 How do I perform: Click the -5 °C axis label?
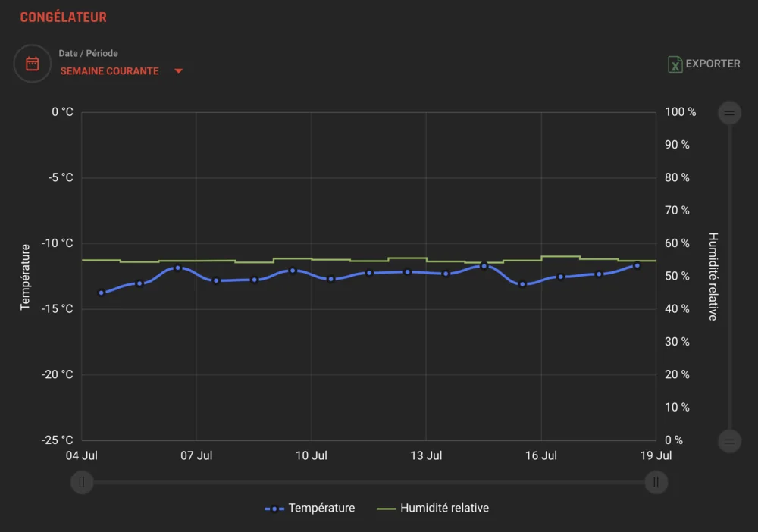(x=61, y=178)
